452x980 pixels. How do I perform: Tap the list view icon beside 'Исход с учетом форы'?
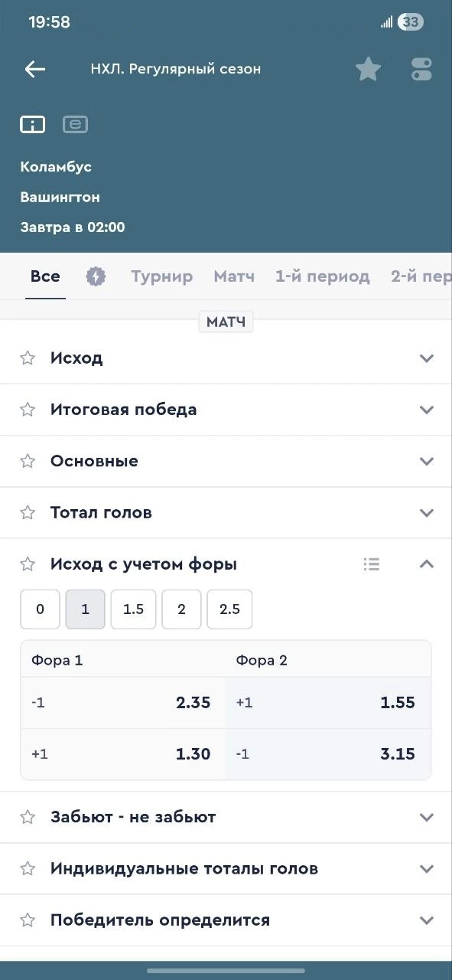[x=372, y=564]
